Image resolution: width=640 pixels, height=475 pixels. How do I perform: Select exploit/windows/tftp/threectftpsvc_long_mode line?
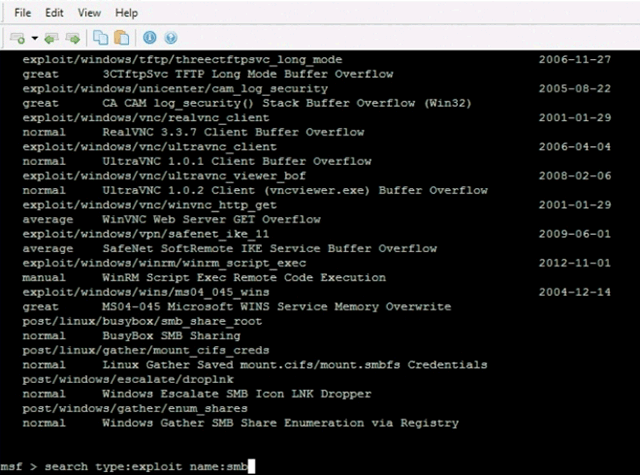click(x=182, y=60)
